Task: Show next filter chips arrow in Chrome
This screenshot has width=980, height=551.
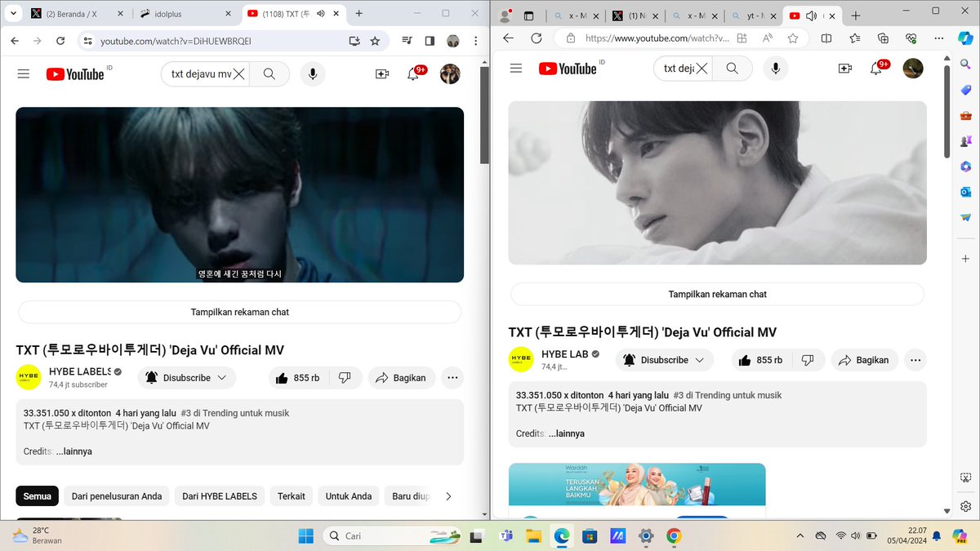Action: coord(448,496)
